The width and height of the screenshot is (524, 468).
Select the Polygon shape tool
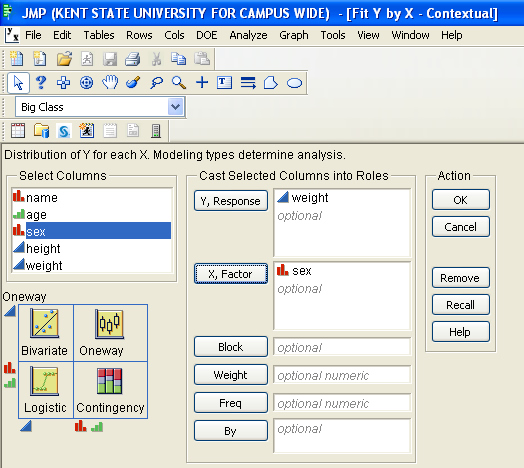click(270, 83)
